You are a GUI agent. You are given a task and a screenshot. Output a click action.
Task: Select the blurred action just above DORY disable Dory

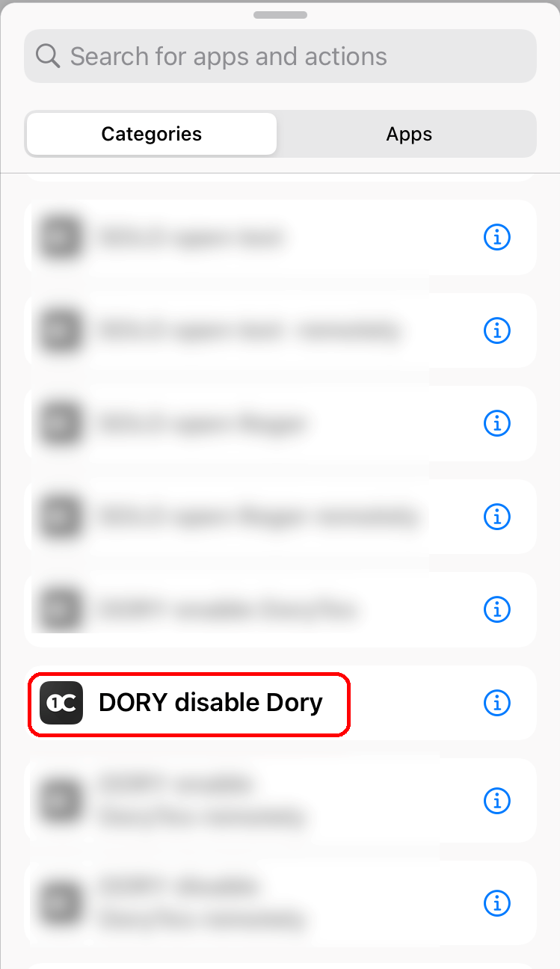[280, 609]
